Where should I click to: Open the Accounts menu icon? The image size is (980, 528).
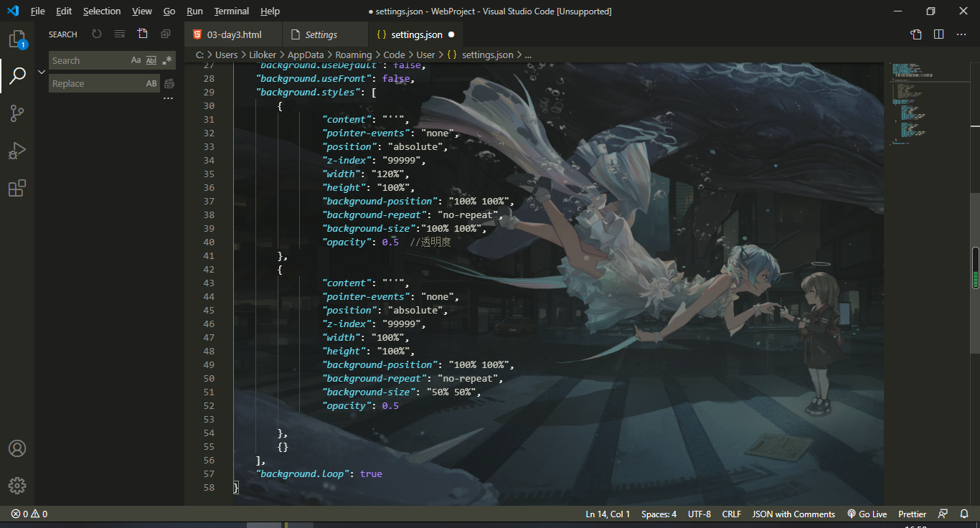[17, 448]
